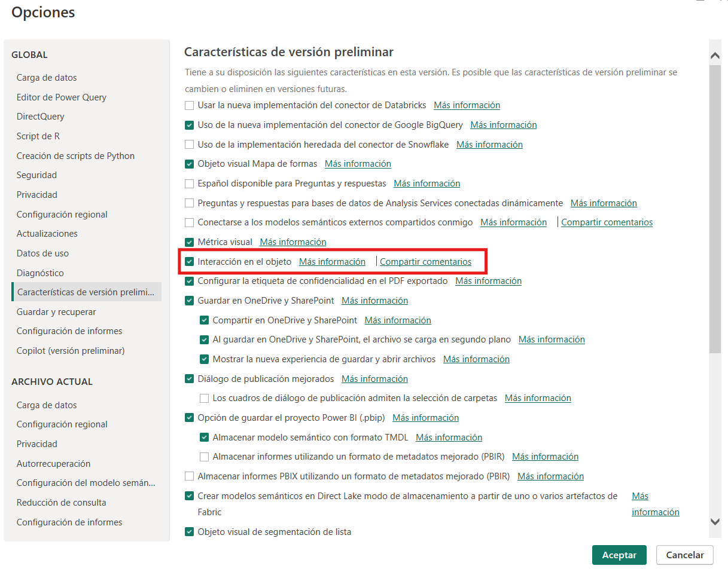Open Compartir comentarios link for Interacción en el objeto
Image resolution: width=728 pixels, height=569 pixels.
425,262
